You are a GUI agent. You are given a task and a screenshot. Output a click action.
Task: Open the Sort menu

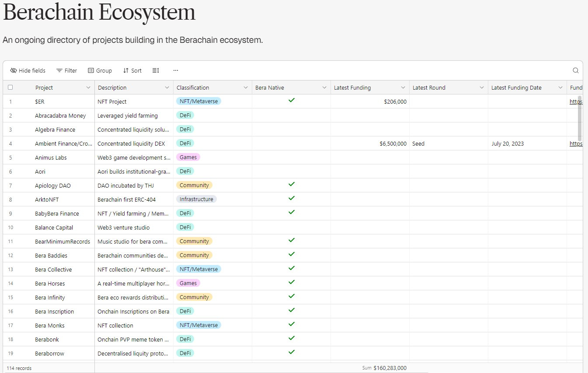[132, 70]
